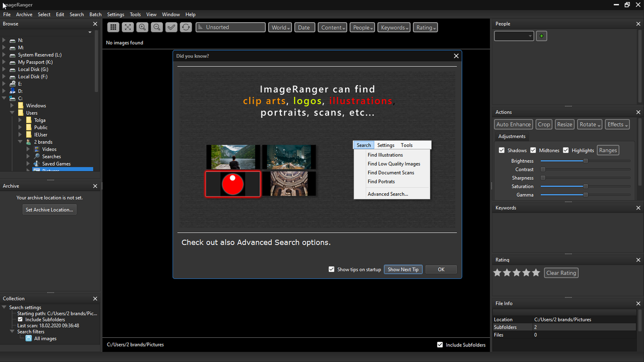Open the Rotate dropdown in Actions
This screenshot has height=362, width=644.
(589, 124)
